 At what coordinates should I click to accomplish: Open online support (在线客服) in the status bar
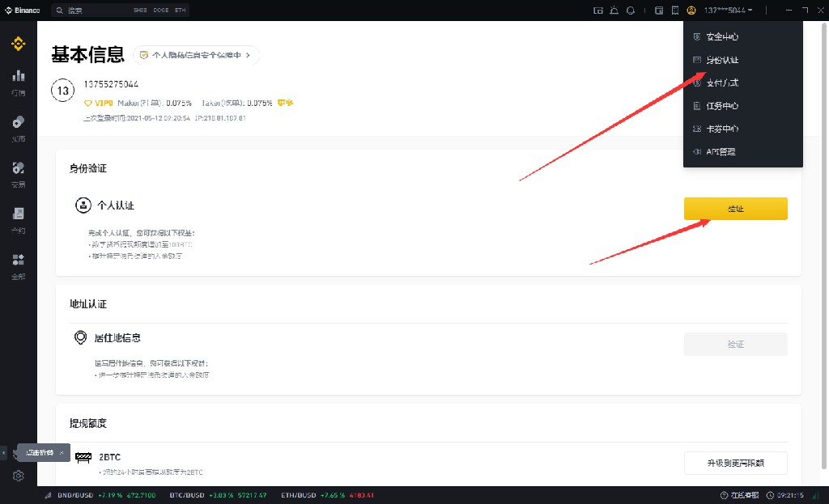[x=740, y=495]
